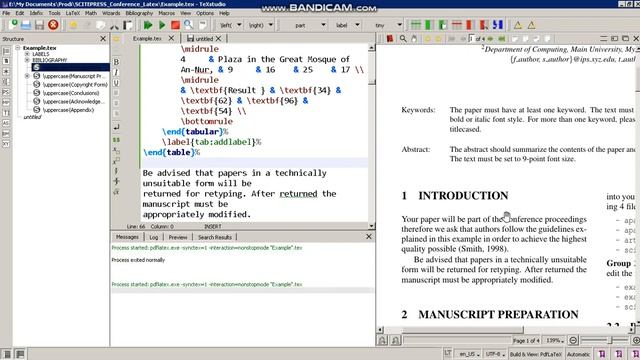Screen dimensions: 640x360
Task: Open the UTF-8 encoding dropdown in status bar
Action: [495, 354]
